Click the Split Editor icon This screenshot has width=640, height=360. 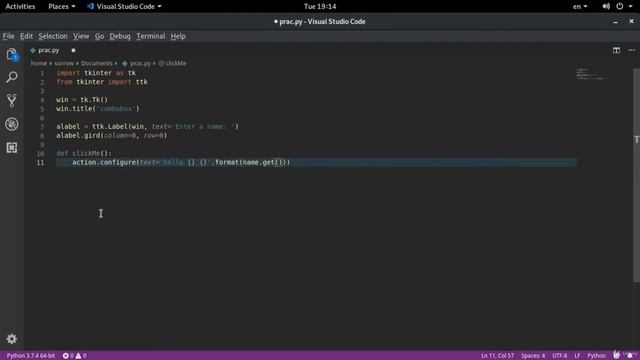(616, 50)
